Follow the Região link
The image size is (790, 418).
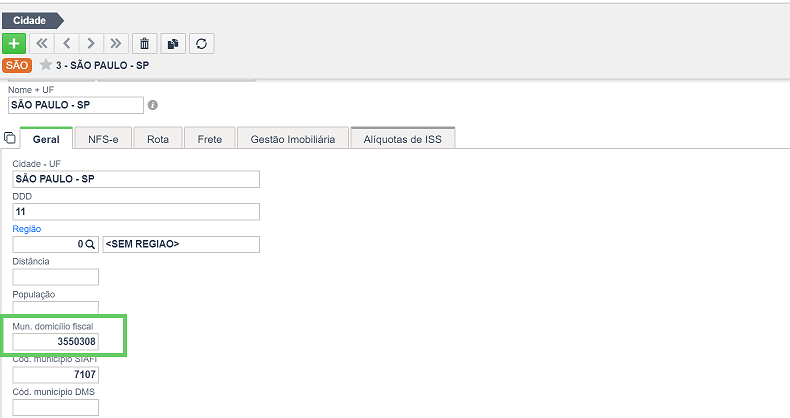tap(27, 229)
